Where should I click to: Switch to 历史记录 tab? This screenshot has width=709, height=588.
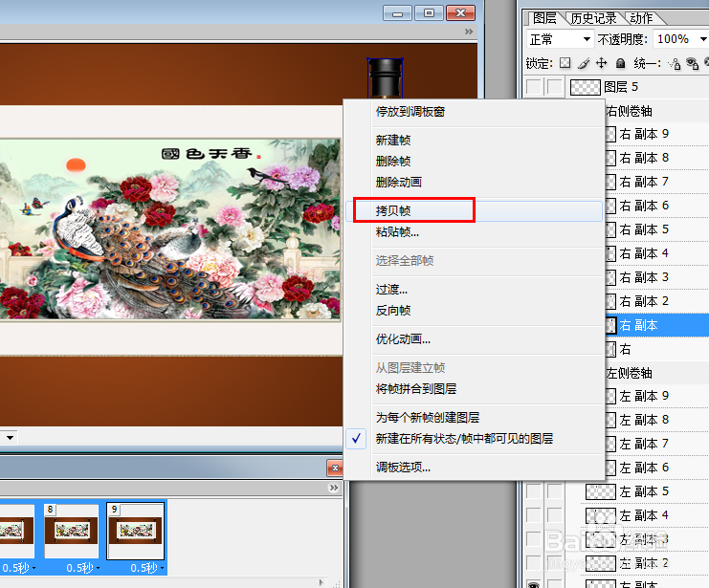593,18
